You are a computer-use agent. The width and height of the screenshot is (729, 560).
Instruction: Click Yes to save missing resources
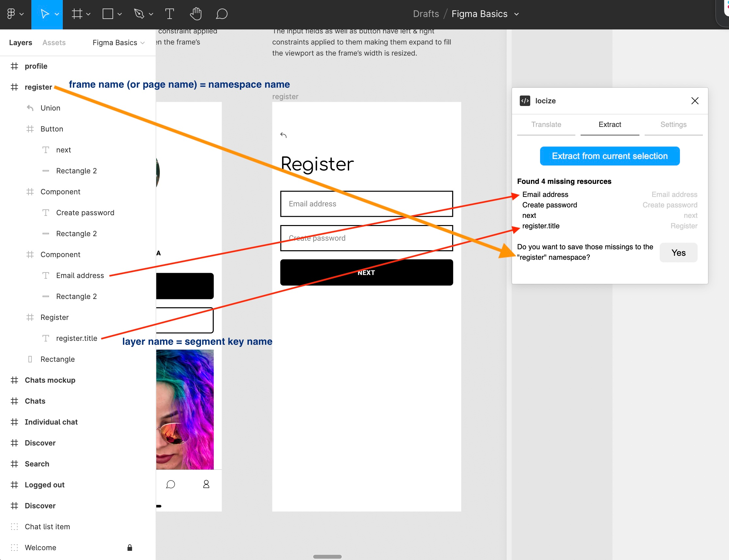point(678,252)
